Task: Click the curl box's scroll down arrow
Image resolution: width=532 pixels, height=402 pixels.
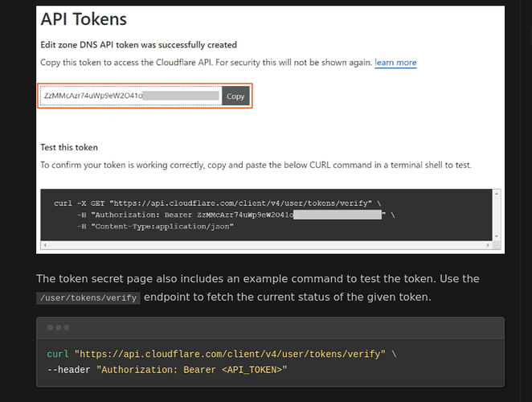Action: (x=497, y=236)
